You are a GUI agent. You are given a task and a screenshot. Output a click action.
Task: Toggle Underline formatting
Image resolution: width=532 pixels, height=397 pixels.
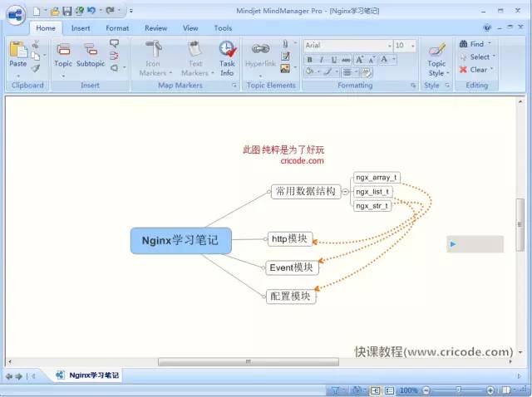click(x=334, y=60)
